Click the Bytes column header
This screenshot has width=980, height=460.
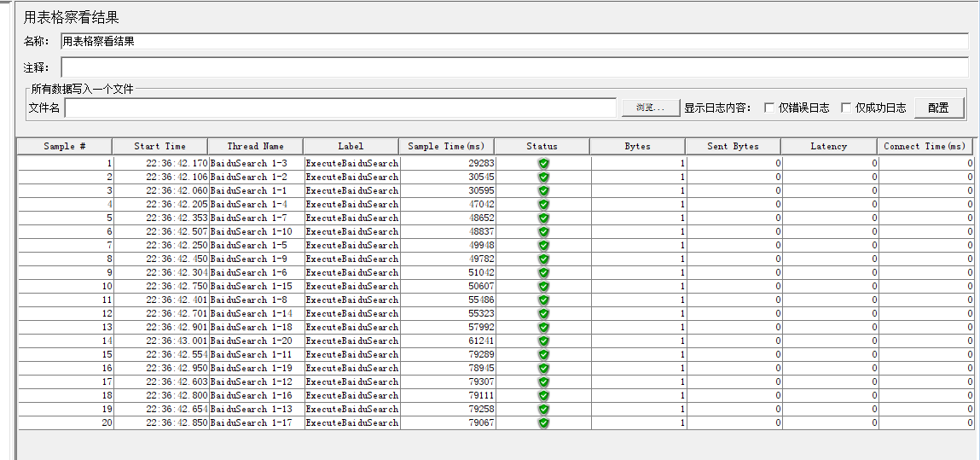pyautogui.click(x=637, y=146)
